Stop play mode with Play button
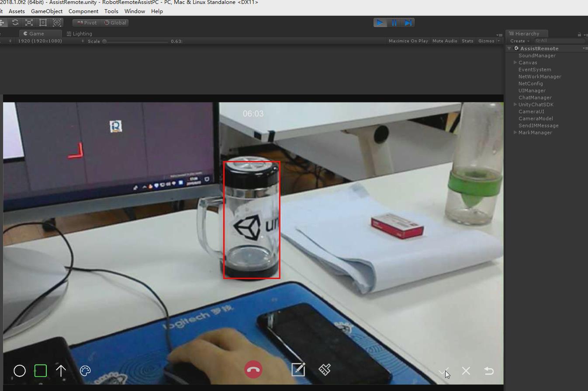The width and height of the screenshot is (588, 391). click(x=380, y=23)
